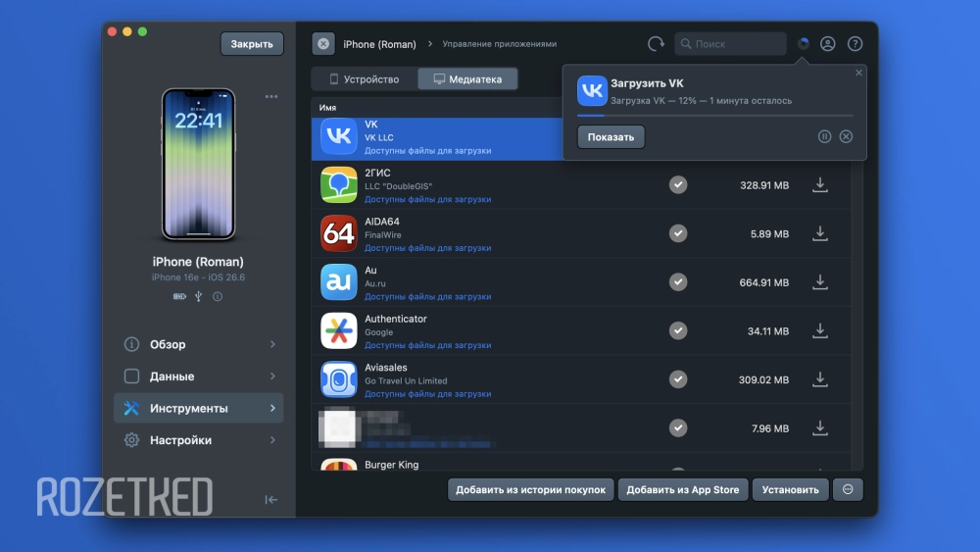Click Доступны файлы для загрузки under Aviasales

click(x=427, y=394)
